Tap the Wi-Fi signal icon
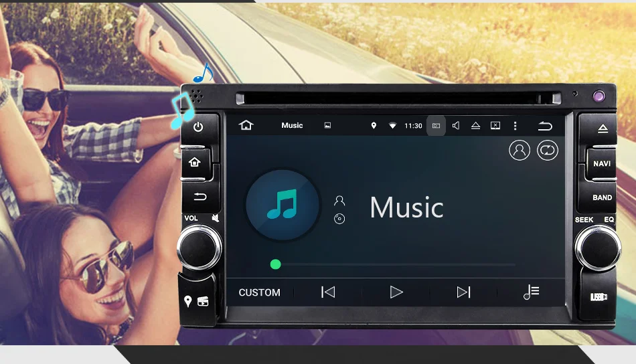Viewport: 636px width, 364px height. click(392, 126)
